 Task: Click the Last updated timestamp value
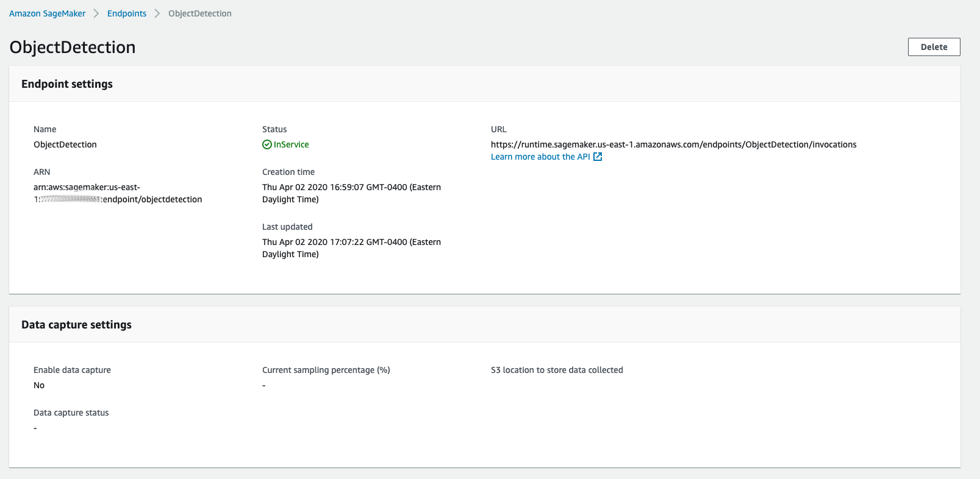pos(351,248)
